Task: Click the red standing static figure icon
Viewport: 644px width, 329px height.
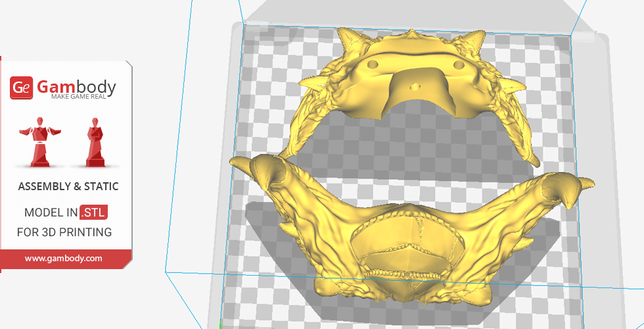Action: tap(95, 142)
